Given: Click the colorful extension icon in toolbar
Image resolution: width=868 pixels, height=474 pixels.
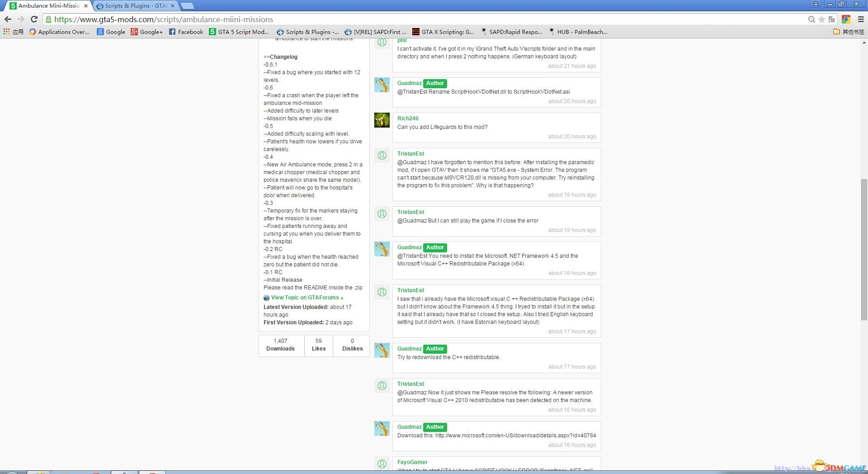Looking at the screenshot, I should [x=846, y=19].
